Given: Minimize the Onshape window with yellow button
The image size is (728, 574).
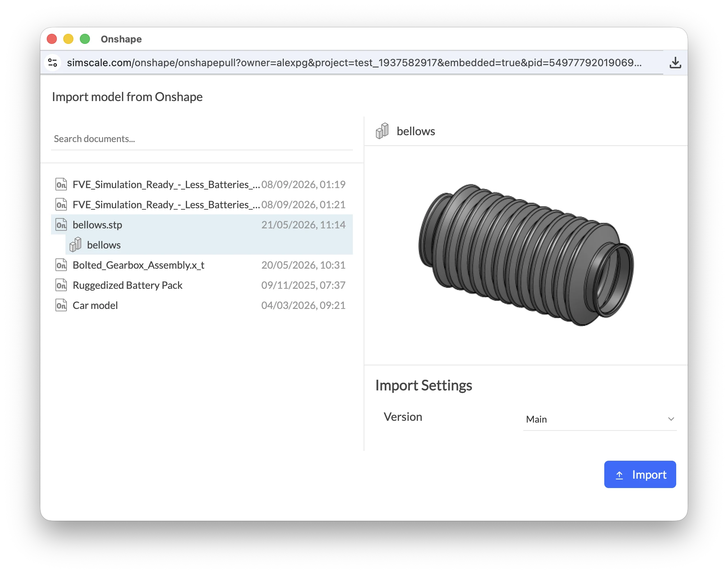Looking at the screenshot, I should point(68,39).
